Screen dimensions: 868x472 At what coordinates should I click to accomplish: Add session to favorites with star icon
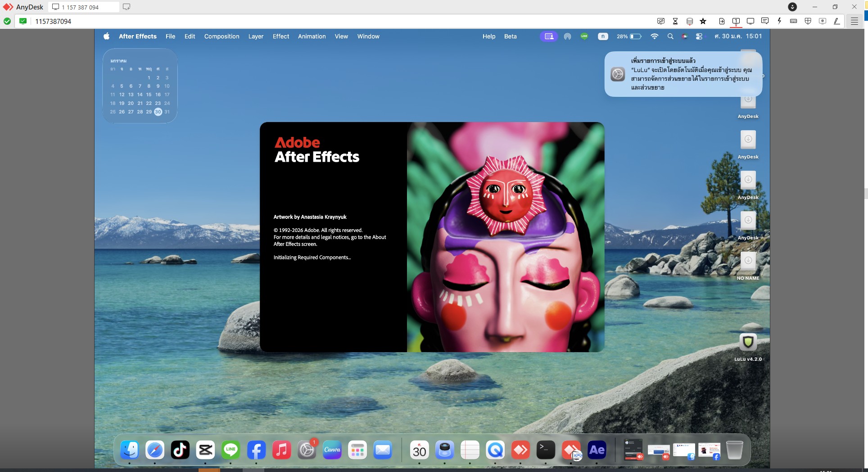tap(703, 21)
